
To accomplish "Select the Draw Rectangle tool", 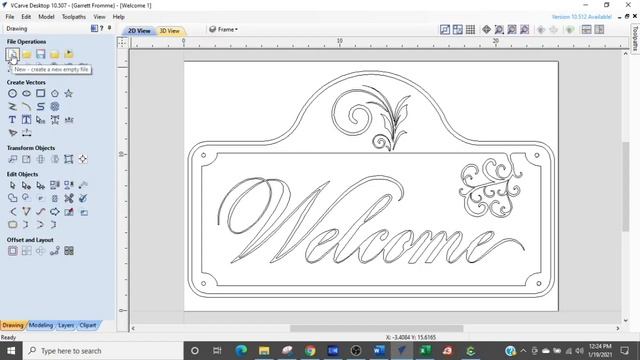I will tap(40, 93).
